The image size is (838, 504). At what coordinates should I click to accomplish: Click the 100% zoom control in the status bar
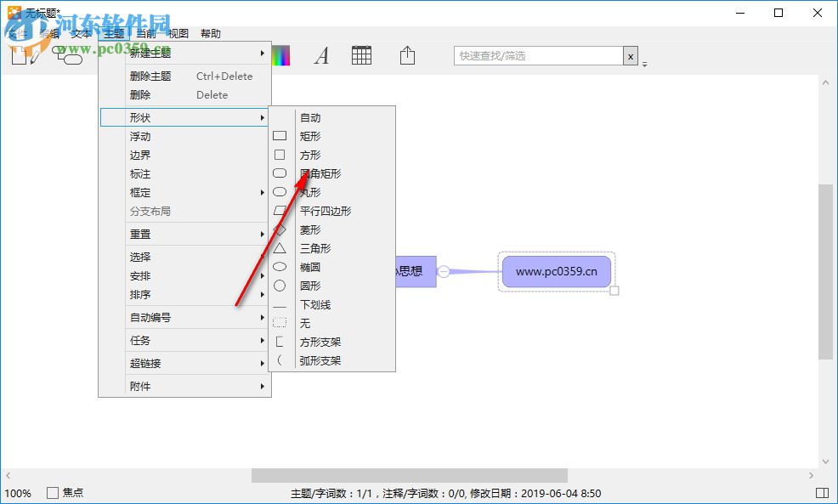[19, 492]
